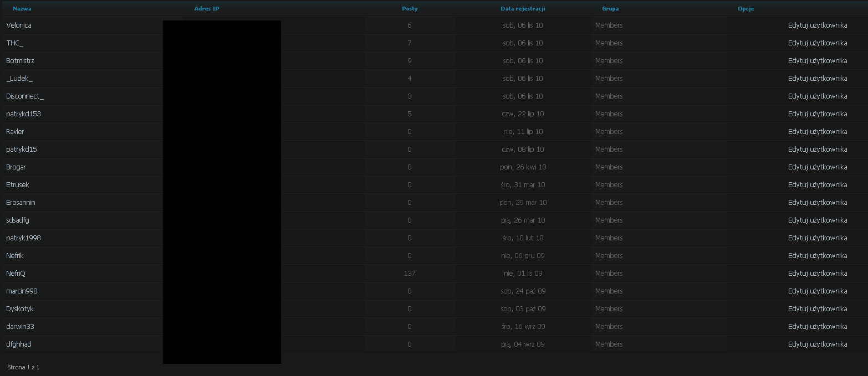The image size is (868, 376).
Task: Click the Opcje column header
Action: [x=746, y=9]
